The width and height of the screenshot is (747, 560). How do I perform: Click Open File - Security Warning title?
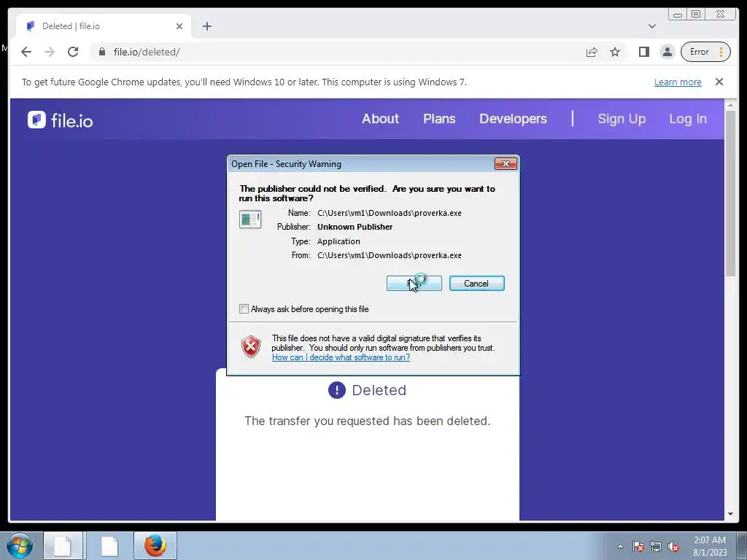pos(286,164)
